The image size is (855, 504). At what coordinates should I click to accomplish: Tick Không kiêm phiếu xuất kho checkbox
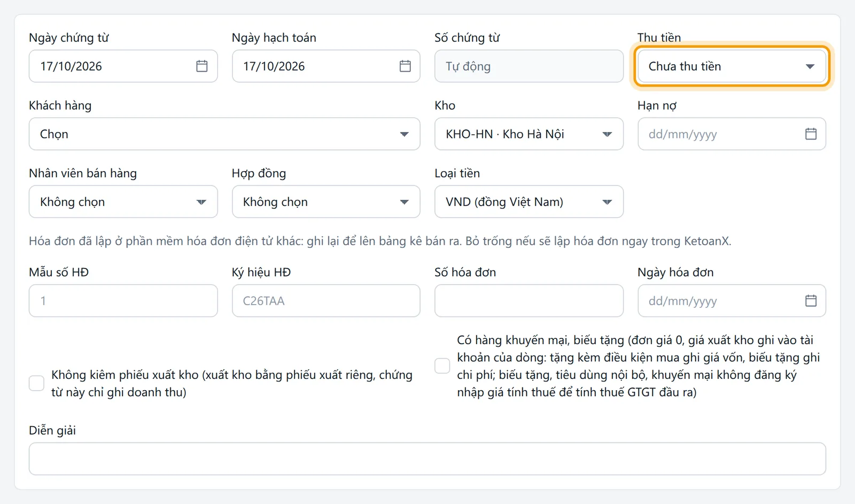click(36, 383)
